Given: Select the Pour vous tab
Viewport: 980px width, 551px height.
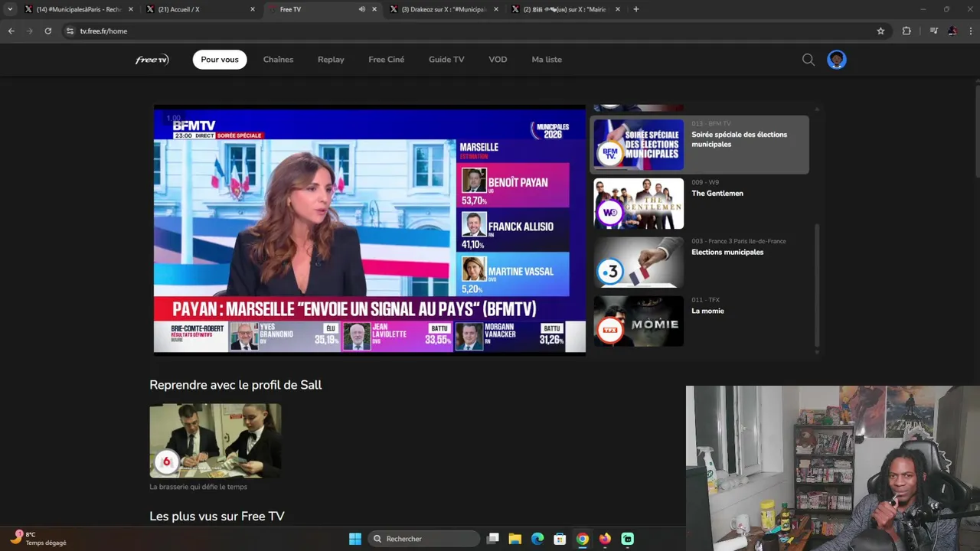Looking at the screenshot, I should coord(220,60).
